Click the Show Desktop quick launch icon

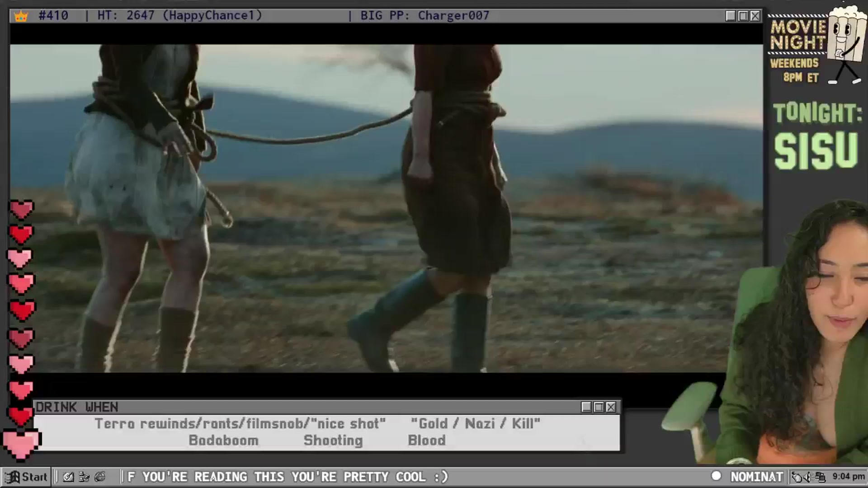point(68,477)
